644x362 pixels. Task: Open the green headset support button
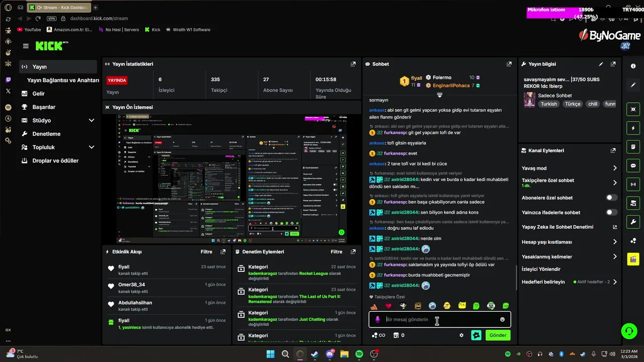coord(629,331)
